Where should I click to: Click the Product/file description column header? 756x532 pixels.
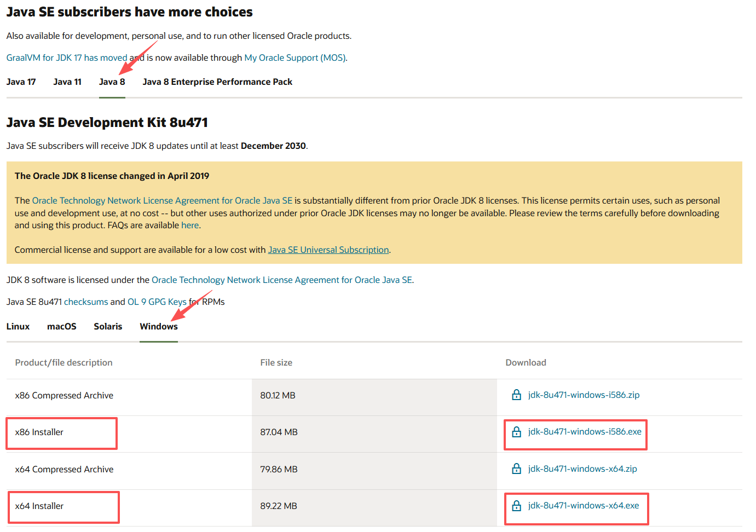64,362
